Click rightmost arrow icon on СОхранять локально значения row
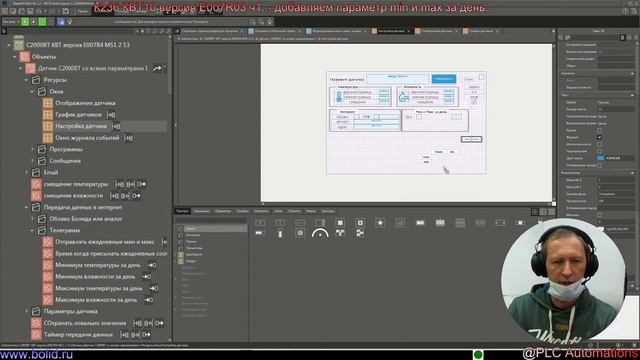 pos(159,323)
